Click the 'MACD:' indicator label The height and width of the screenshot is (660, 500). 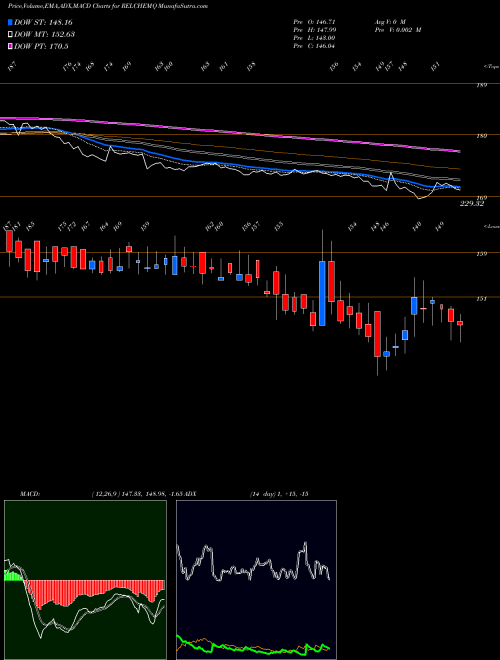[30, 494]
